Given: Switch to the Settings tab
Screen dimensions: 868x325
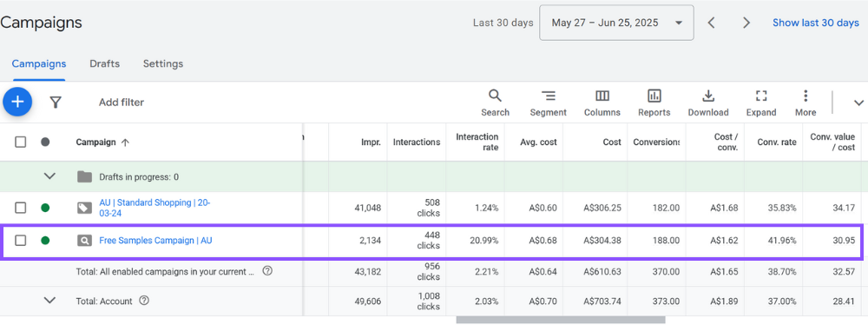Looking at the screenshot, I should (163, 63).
